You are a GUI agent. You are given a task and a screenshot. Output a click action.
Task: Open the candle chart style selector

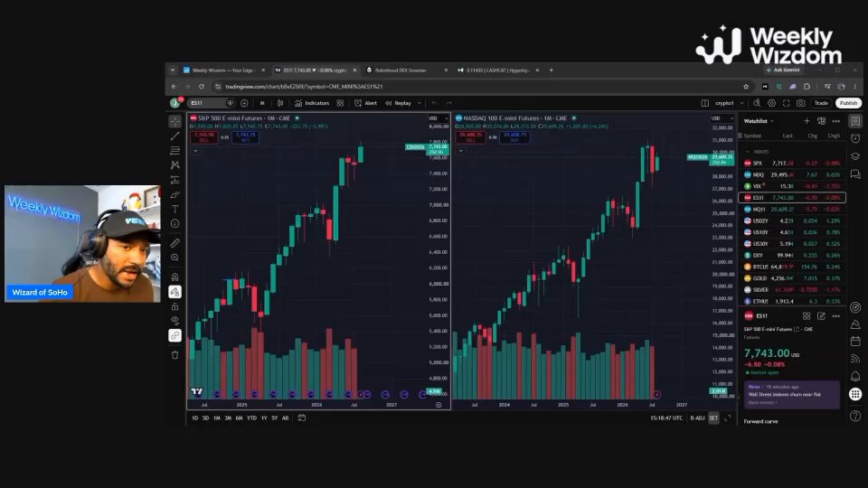pyautogui.click(x=280, y=103)
